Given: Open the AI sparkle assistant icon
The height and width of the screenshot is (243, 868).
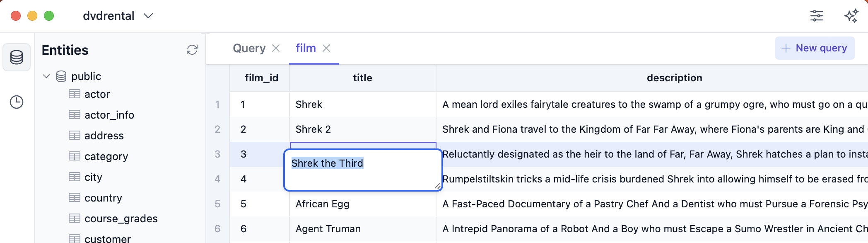Looking at the screenshot, I should point(851,16).
